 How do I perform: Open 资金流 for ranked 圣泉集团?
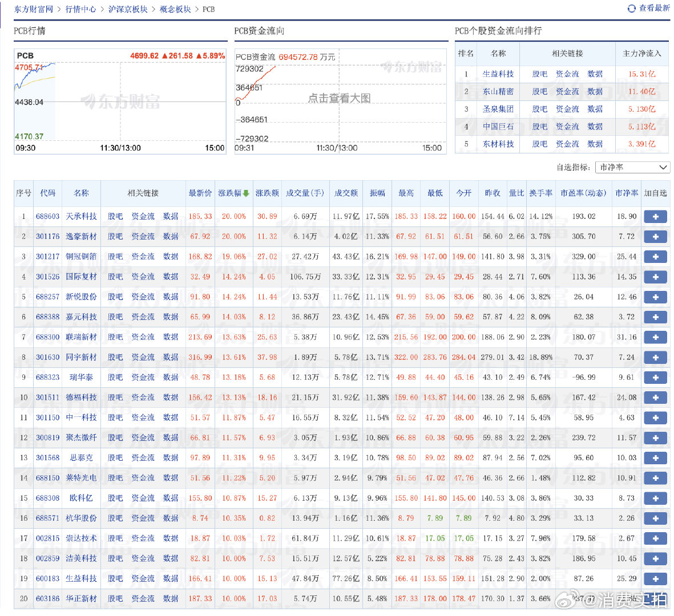pyautogui.click(x=567, y=109)
